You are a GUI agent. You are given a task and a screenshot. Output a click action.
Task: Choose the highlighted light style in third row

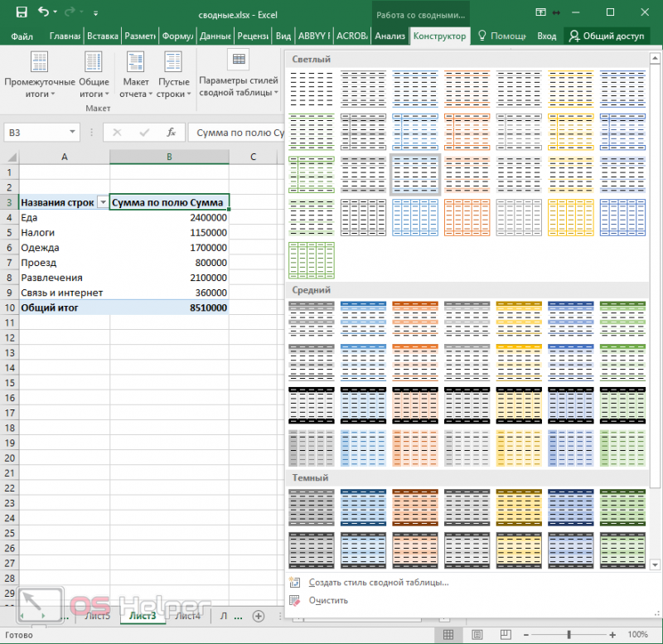click(415, 175)
